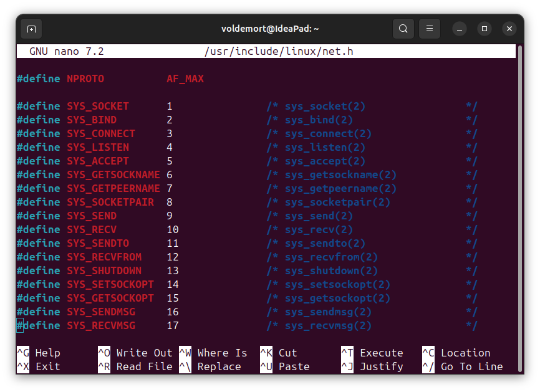Click the ^O Write Out shortcut
This screenshot has width=540, height=392.
[x=135, y=353]
